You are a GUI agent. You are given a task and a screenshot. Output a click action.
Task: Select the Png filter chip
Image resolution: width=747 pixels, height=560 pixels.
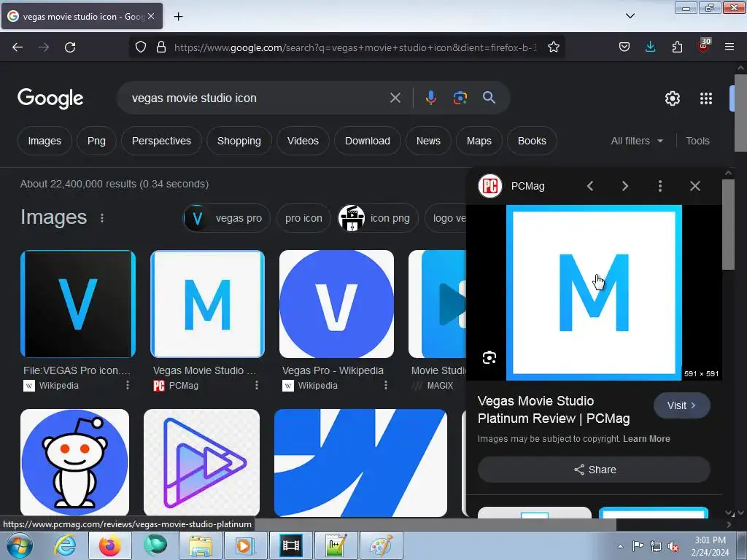tap(96, 141)
